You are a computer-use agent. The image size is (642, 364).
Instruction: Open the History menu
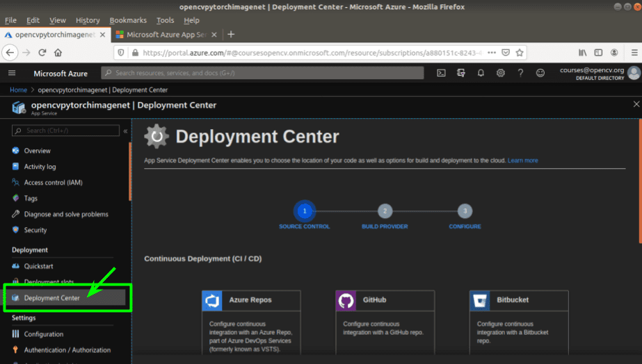(x=88, y=20)
